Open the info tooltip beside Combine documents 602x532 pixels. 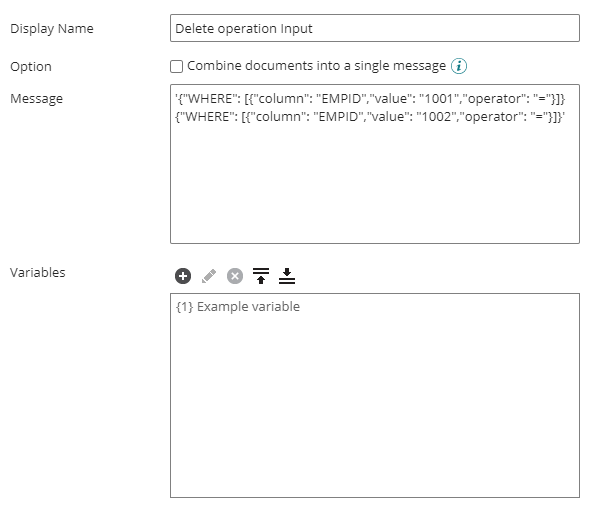point(459,67)
